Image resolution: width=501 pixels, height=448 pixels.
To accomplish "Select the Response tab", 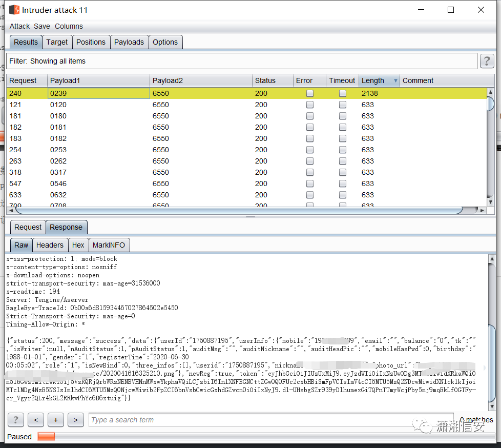I will (66, 227).
